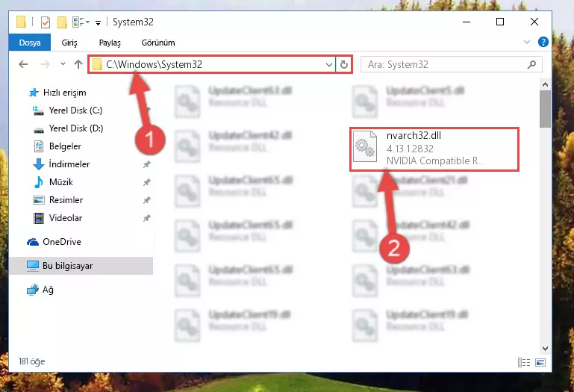This screenshot has width=574, height=392.
Task: Expand the address bar history dropdown
Action: tap(328, 64)
